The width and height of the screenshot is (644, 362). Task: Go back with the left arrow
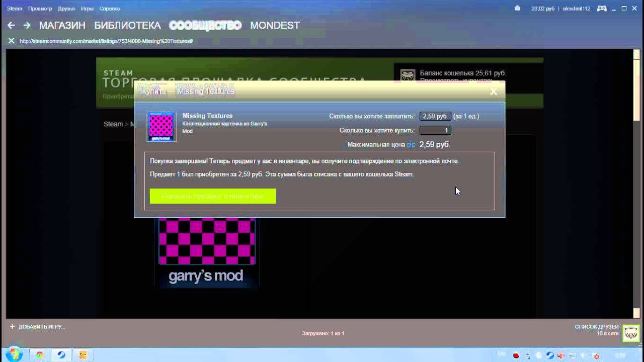click(11, 25)
